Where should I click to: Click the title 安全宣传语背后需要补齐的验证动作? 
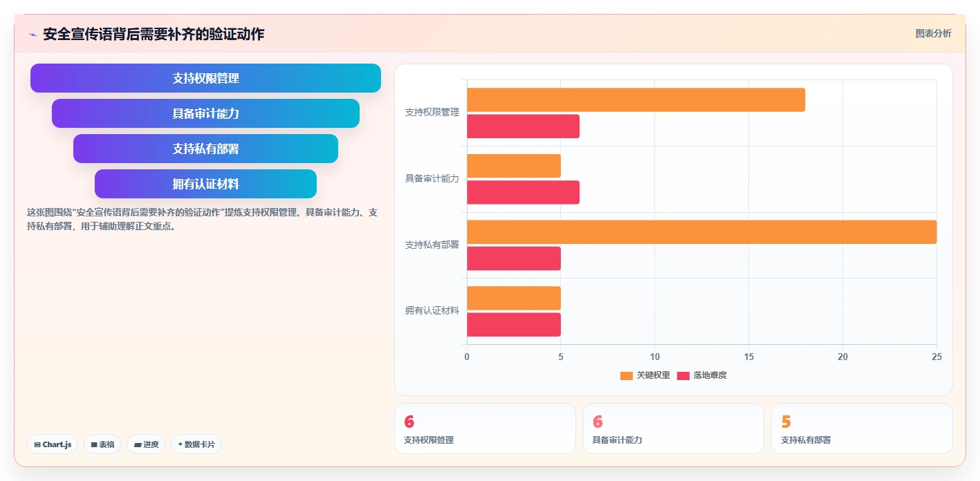coord(154,34)
